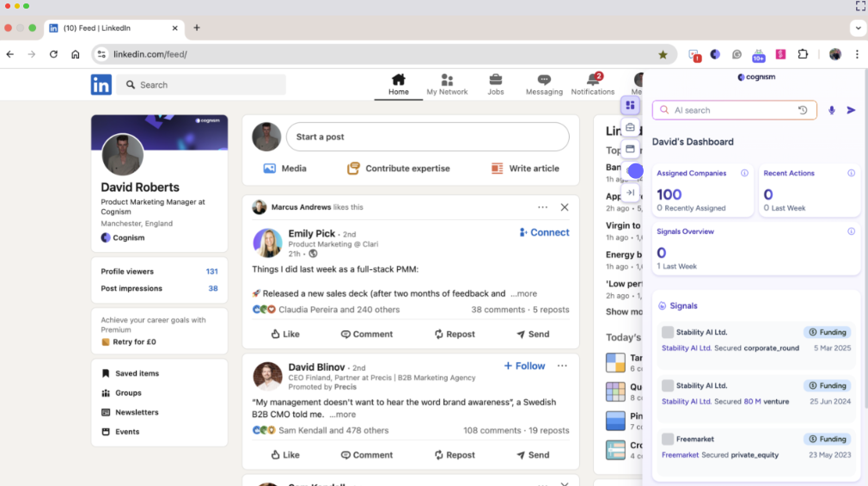Open Saved items
This screenshot has width=868, height=486.
(130, 373)
